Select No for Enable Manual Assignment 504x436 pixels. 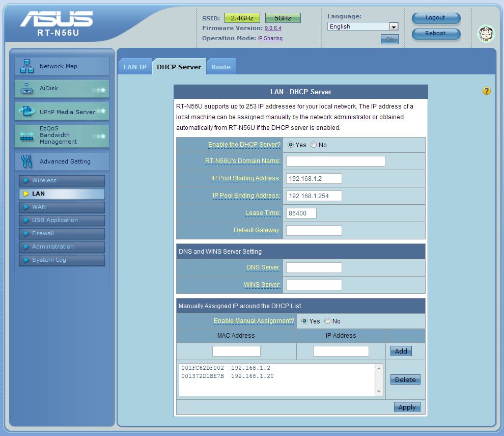coord(327,321)
